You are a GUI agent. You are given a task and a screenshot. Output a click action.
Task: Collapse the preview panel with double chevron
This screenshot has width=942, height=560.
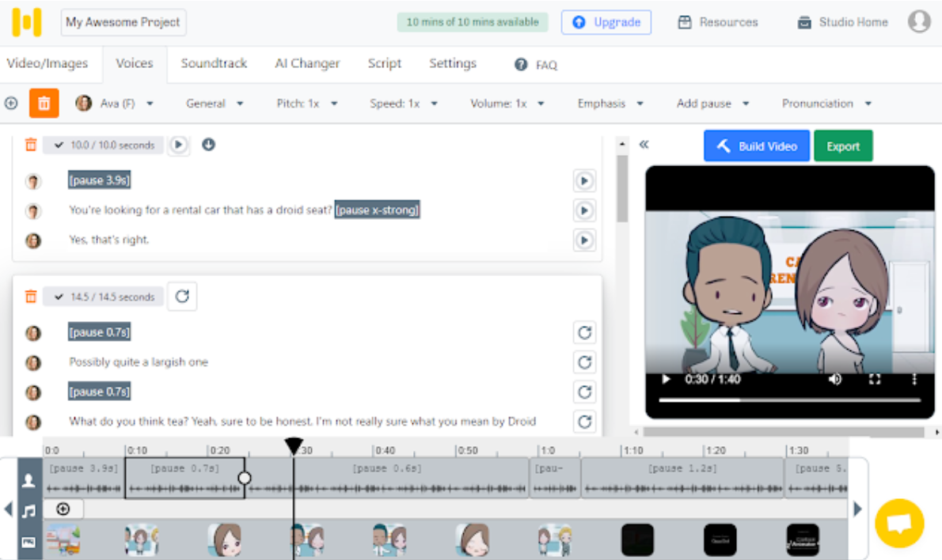644,145
